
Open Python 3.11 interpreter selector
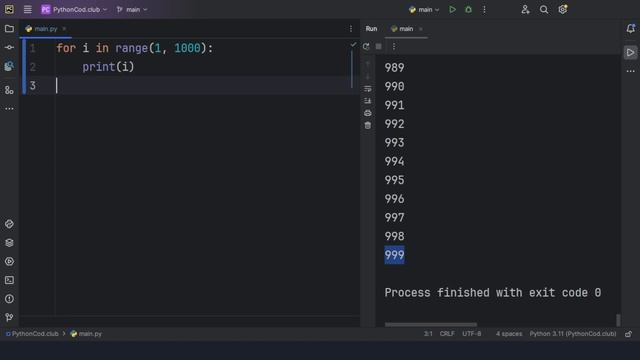point(573,334)
